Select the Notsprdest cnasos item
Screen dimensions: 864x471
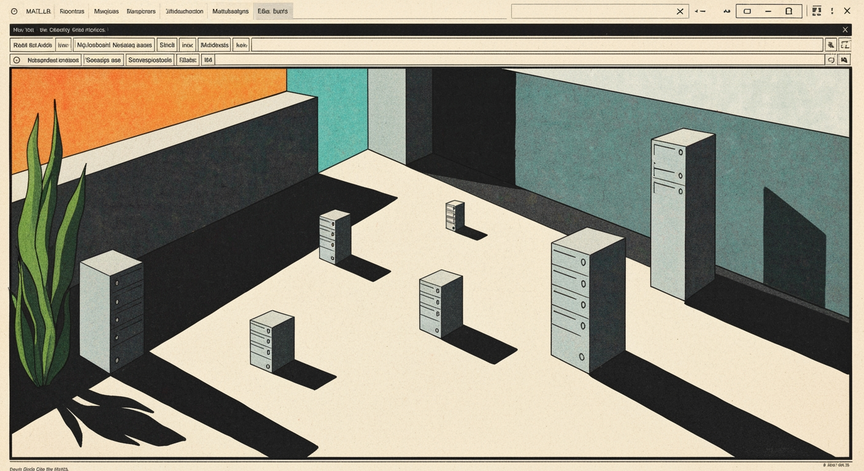click(53, 60)
